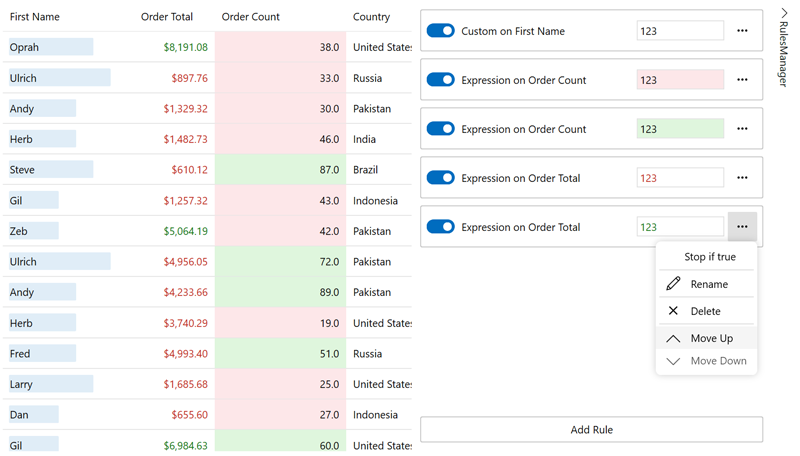The image size is (800, 456).
Task: Select the Oprah first name cell
Action: (x=68, y=47)
